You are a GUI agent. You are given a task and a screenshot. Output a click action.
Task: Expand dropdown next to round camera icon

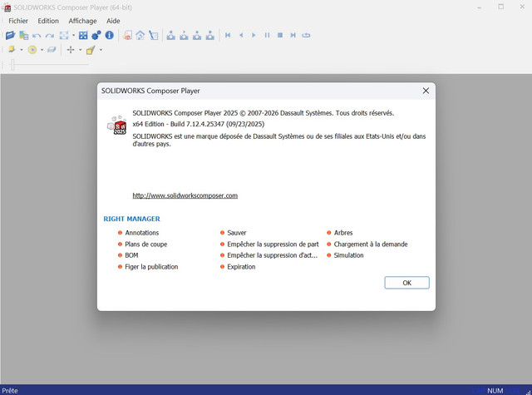pos(42,50)
